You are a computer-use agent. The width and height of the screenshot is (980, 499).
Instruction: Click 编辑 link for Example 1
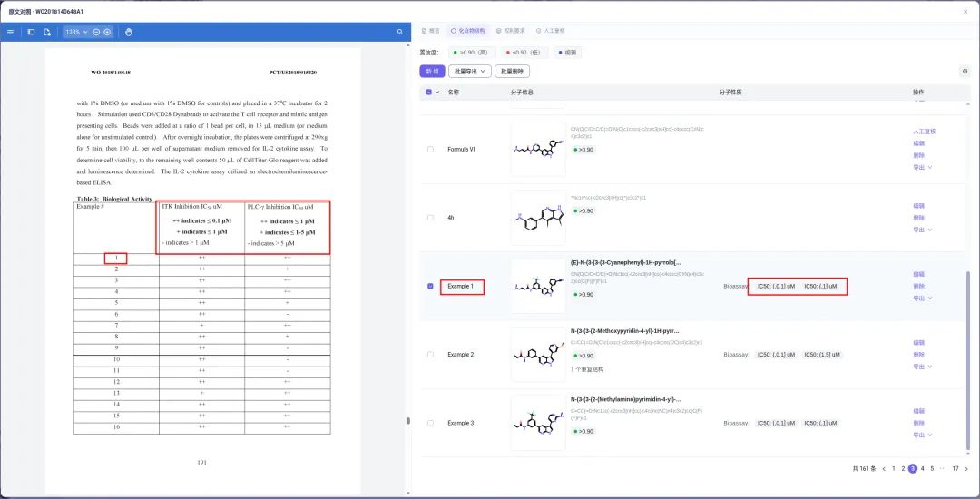point(918,274)
